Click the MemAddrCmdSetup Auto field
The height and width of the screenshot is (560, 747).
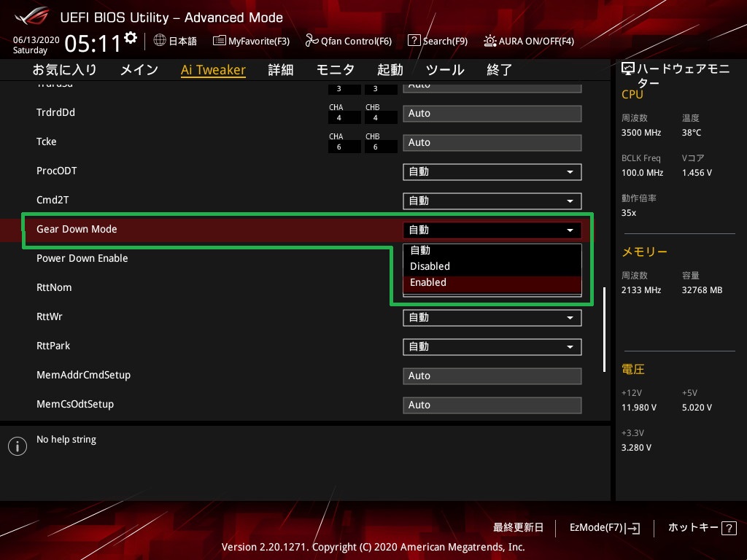(492, 376)
